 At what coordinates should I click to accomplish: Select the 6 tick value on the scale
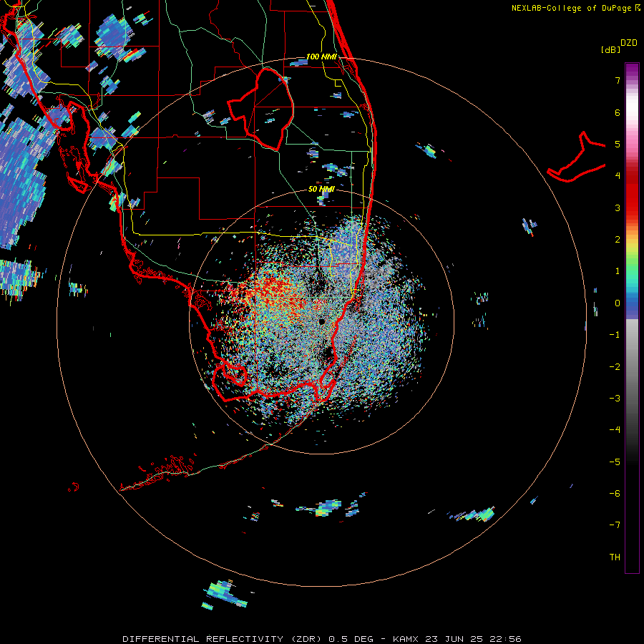point(618,112)
